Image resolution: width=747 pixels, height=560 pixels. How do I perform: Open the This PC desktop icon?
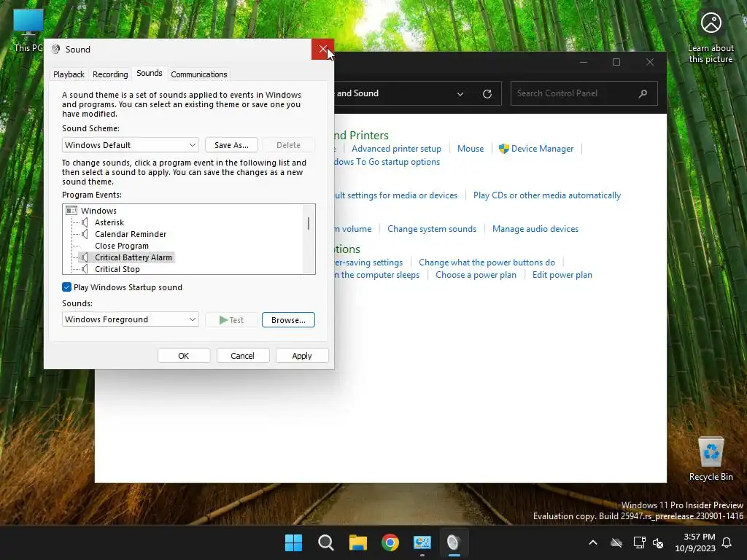(28, 31)
